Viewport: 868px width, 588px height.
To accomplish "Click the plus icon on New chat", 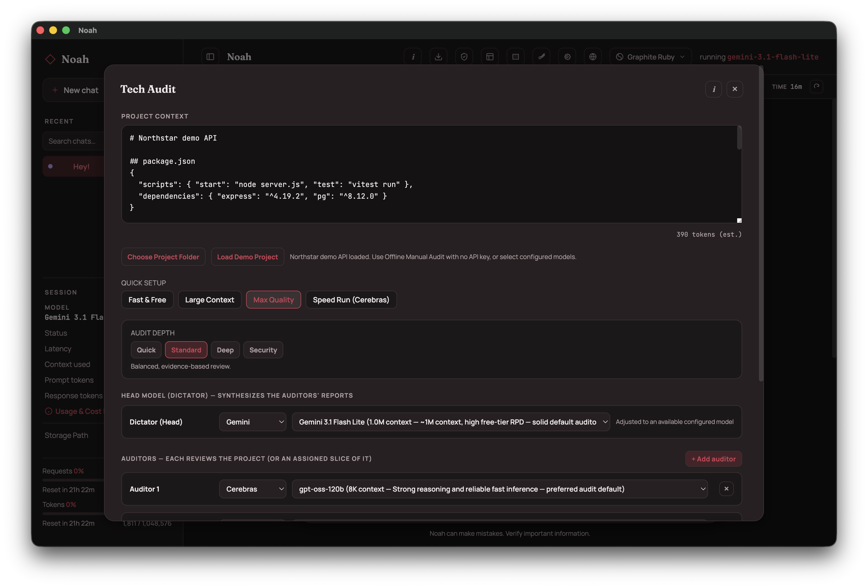I will pyautogui.click(x=55, y=90).
